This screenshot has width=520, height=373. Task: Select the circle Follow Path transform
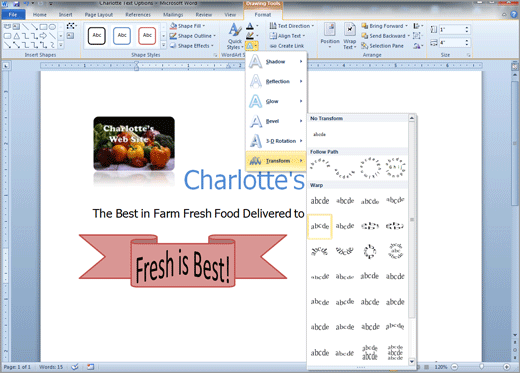click(x=370, y=167)
